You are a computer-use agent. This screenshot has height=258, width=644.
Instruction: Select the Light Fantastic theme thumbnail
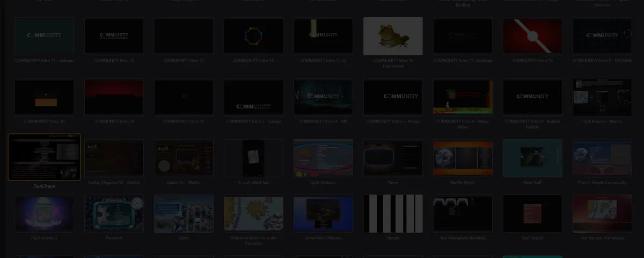[x=323, y=159]
